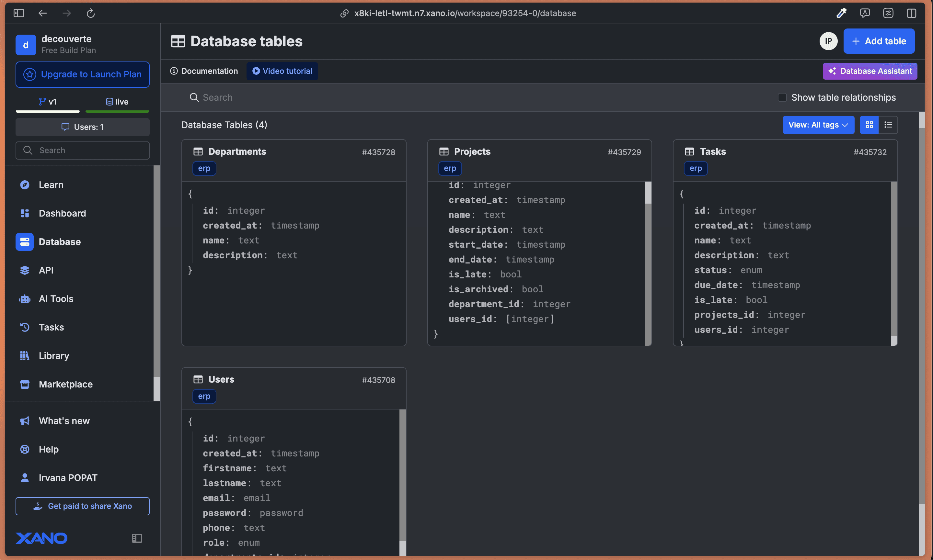Image resolution: width=933 pixels, height=560 pixels.
Task: Click the Add table button
Action: [879, 41]
